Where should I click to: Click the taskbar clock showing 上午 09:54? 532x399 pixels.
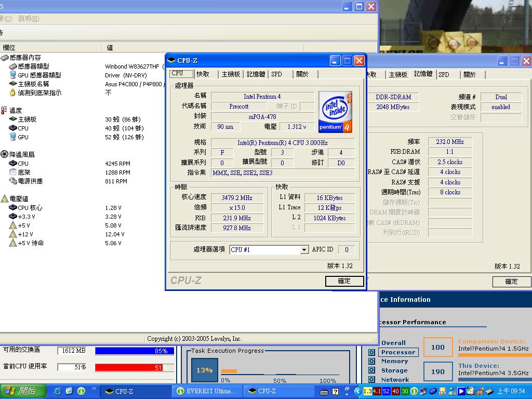coord(511,391)
